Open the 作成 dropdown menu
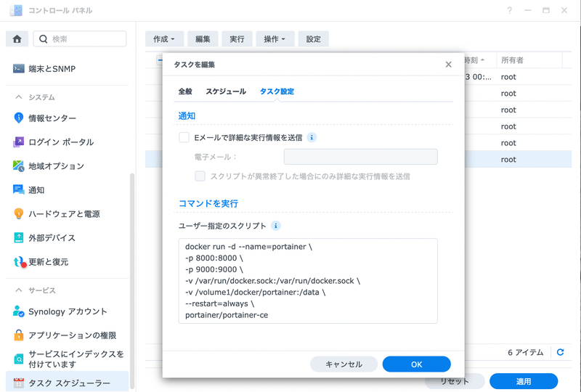 pyautogui.click(x=164, y=39)
